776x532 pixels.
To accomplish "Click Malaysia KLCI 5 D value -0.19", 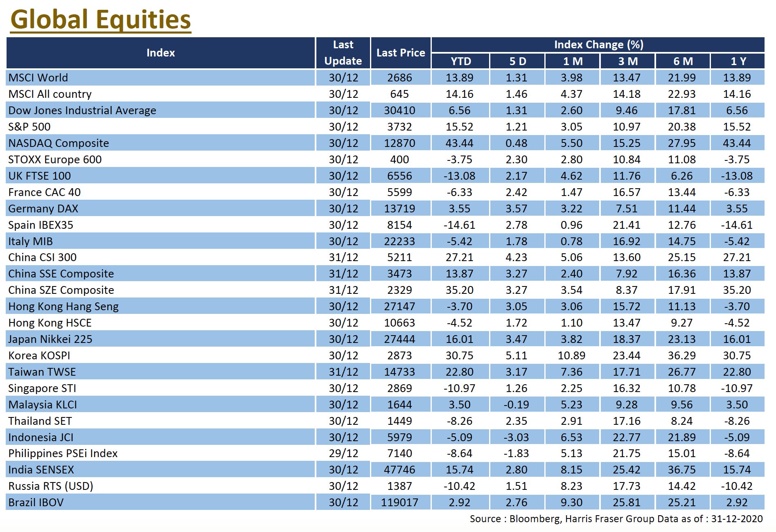I will [x=517, y=405].
